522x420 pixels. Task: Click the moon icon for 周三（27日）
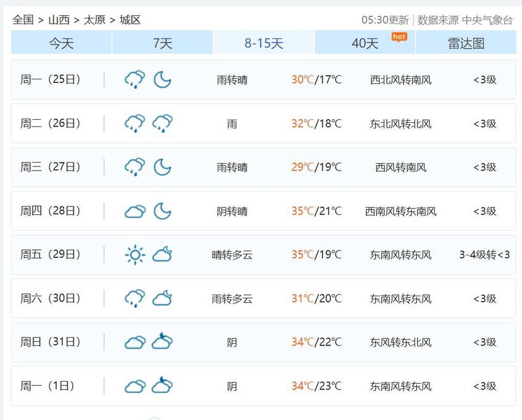point(163,167)
